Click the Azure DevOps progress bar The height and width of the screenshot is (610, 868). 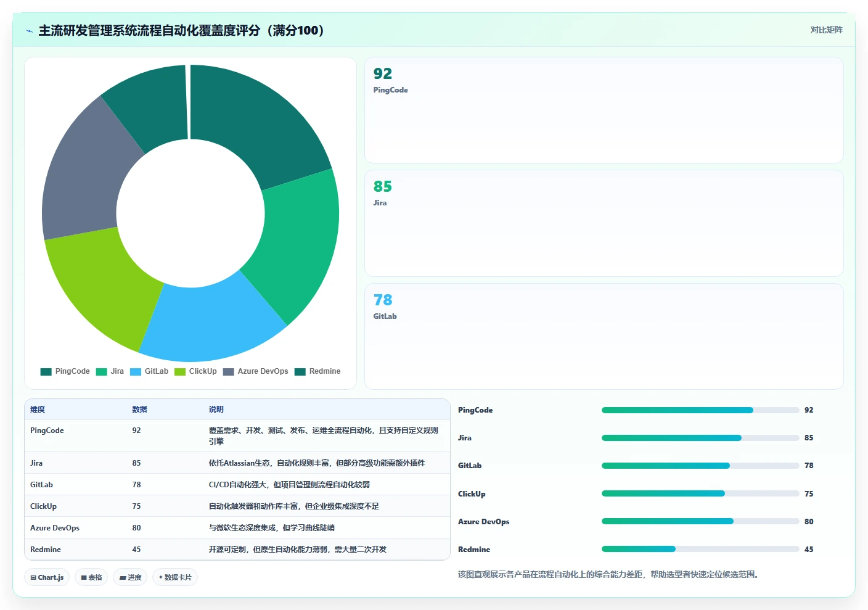[x=700, y=521]
